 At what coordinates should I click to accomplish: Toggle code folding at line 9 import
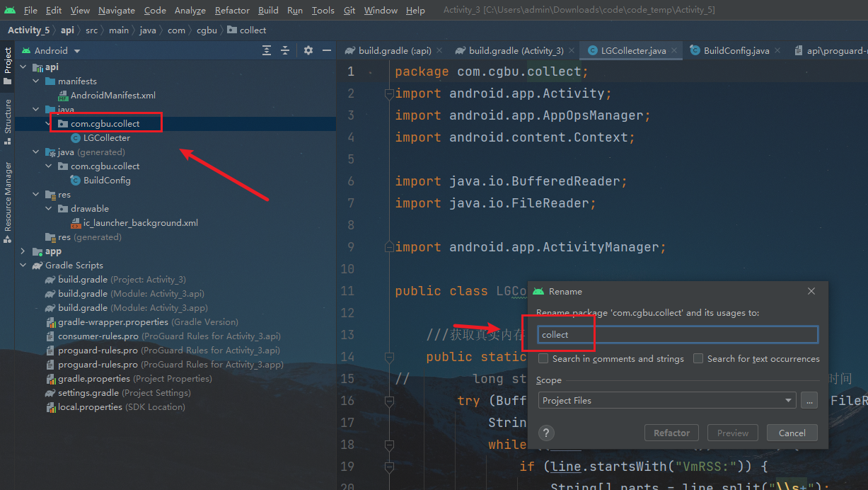click(388, 247)
